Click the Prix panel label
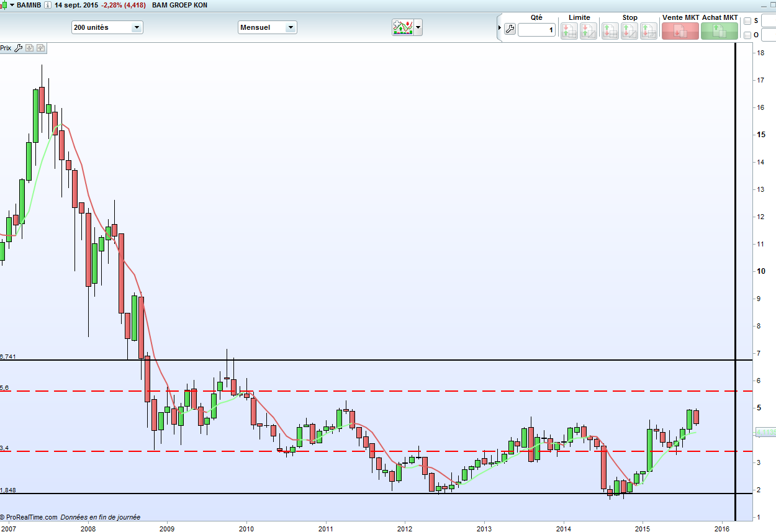 [x=6, y=48]
